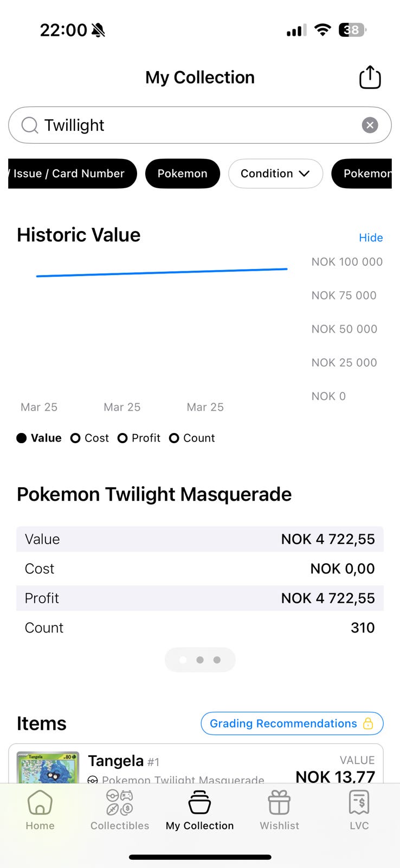Viewport: 400px width, 868px height.
Task: Open the Collectibles tab icon
Action: click(x=120, y=803)
